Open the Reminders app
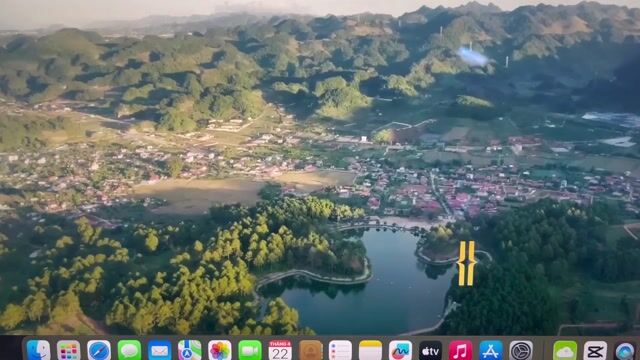640x360 pixels. tap(340, 351)
